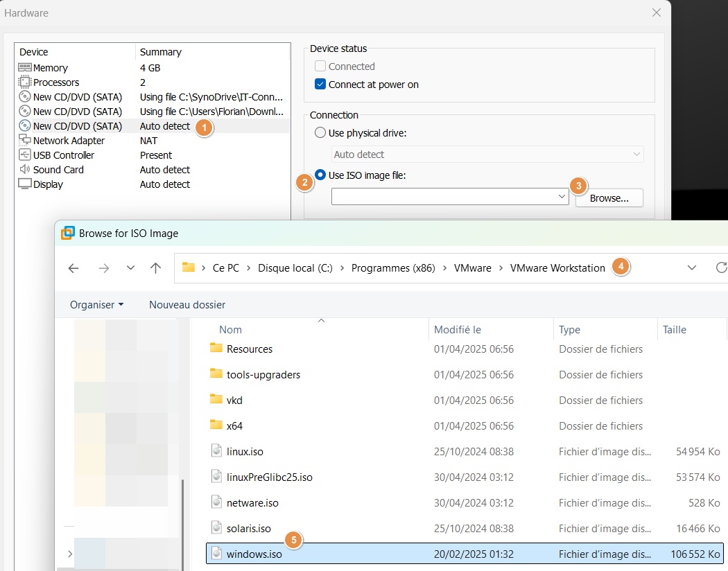Screen dimensions: 728x571
Task: Click Nouveau dossier to create a folder
Action: pyautogui.click(x=187, y=304)
